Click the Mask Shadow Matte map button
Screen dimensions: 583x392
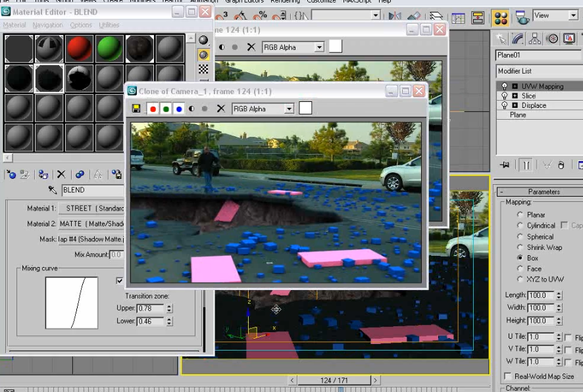click(x=91, y=239)
